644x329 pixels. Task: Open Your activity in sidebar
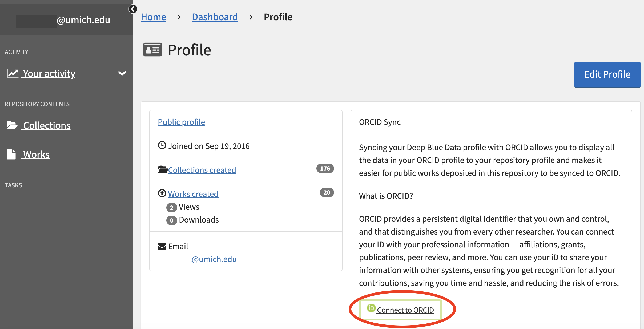(x=49, y=73)
